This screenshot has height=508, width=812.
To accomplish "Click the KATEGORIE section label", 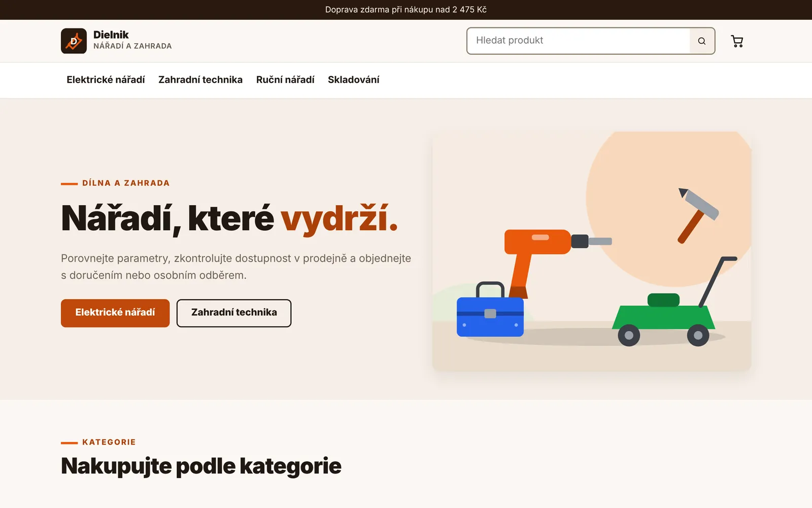I will click(109, 442).
